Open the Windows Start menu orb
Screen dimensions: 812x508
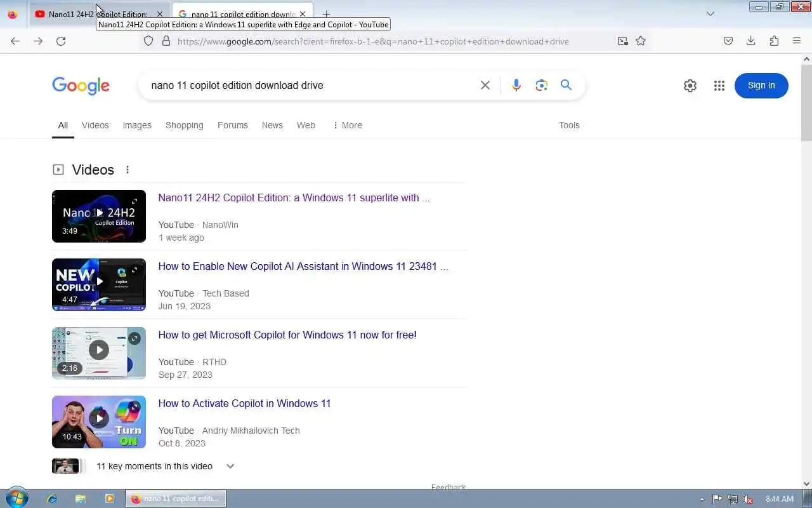pyautogui.click(x=16, y=498)
